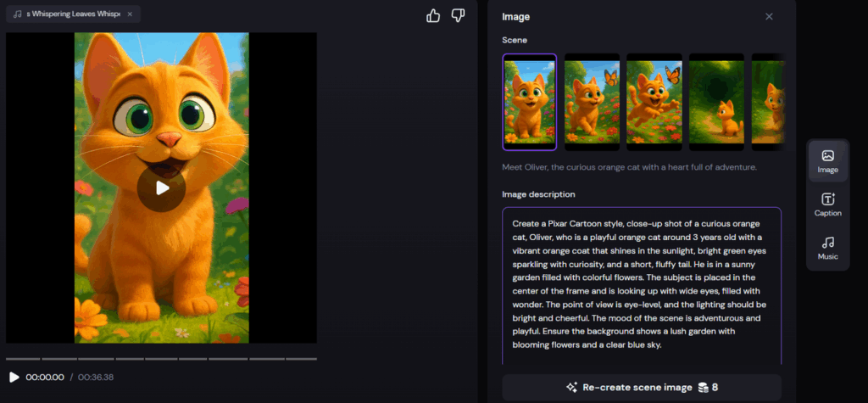Click inside the image description text box

641,284
